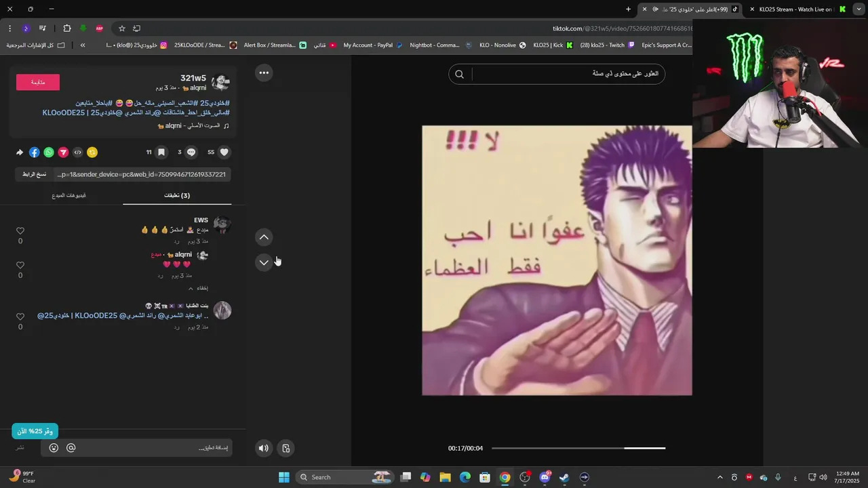The image size is (868, 488).
Task: Open Chrome three-dot menu
Action: (x=9, y=28)
